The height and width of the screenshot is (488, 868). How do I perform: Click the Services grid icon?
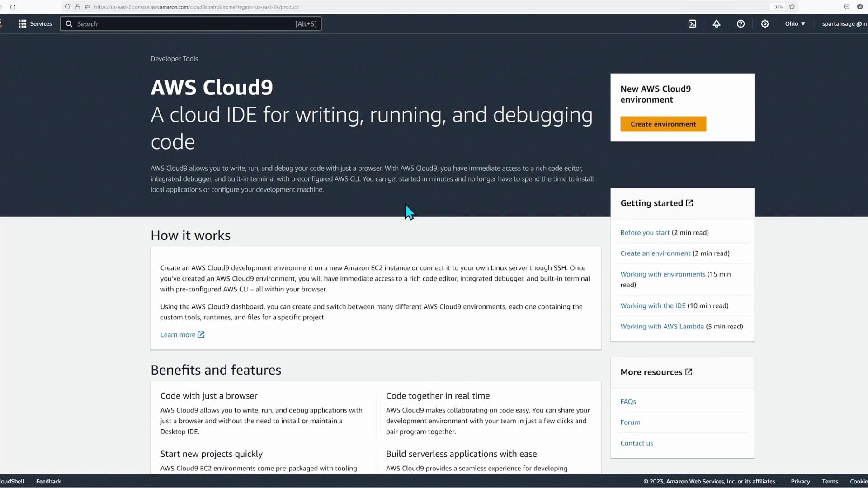click(x=22, y=24)
